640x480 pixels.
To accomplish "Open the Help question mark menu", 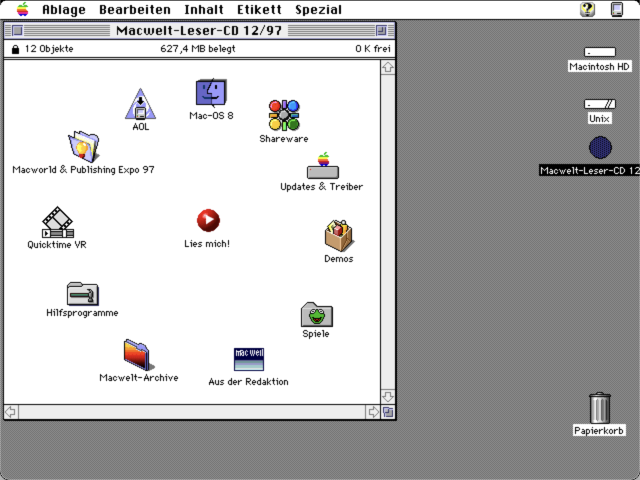I will tap(587, 9).
